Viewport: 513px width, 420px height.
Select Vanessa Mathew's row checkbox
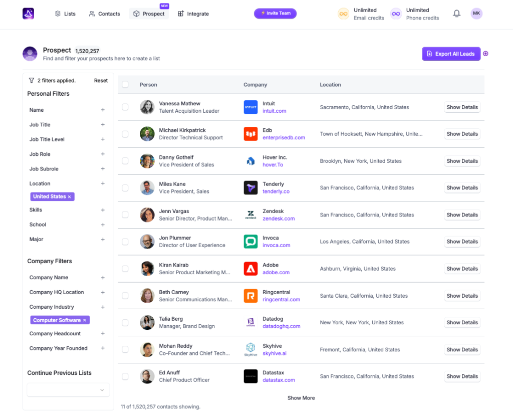click(125, 107)
